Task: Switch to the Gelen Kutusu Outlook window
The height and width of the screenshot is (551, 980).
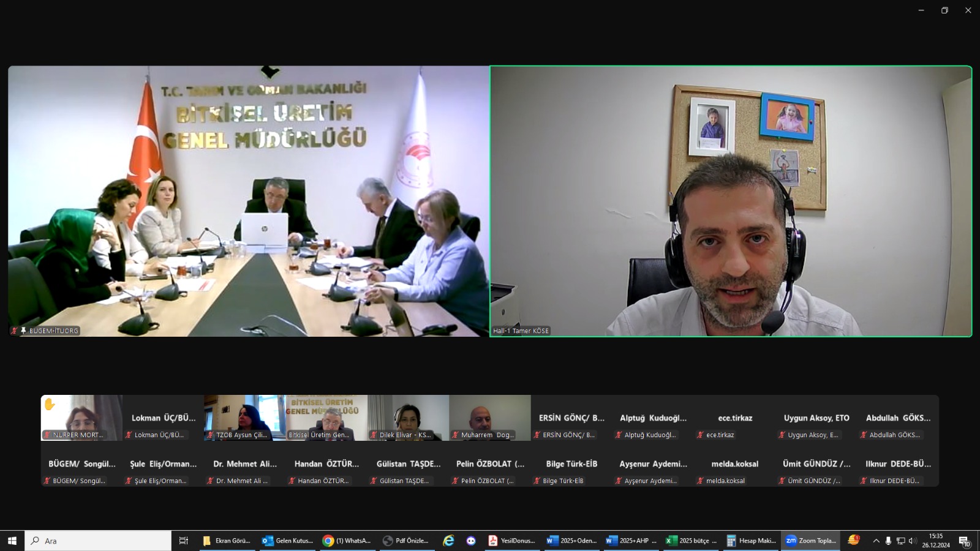Action: pyautogui.click(x=287, y=541)
